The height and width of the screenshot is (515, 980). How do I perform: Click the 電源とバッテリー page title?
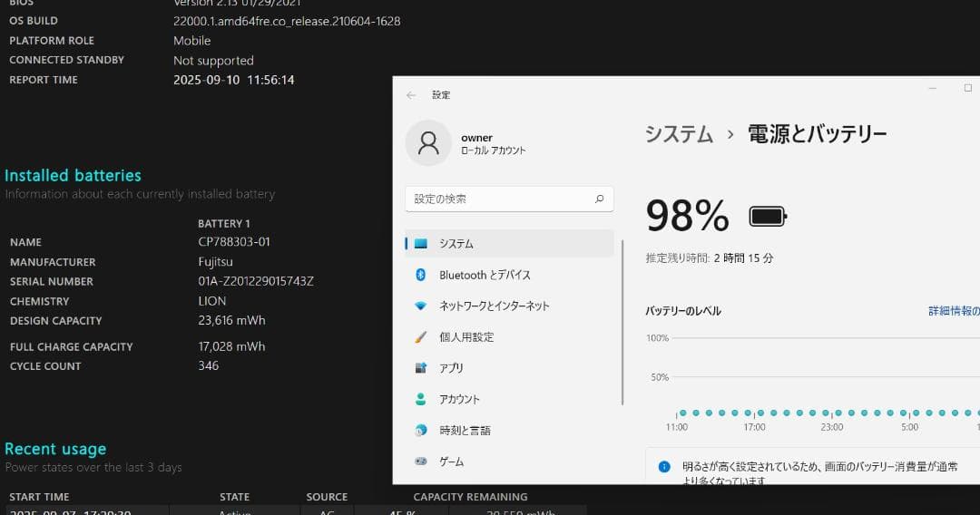[x=817, y=133]
